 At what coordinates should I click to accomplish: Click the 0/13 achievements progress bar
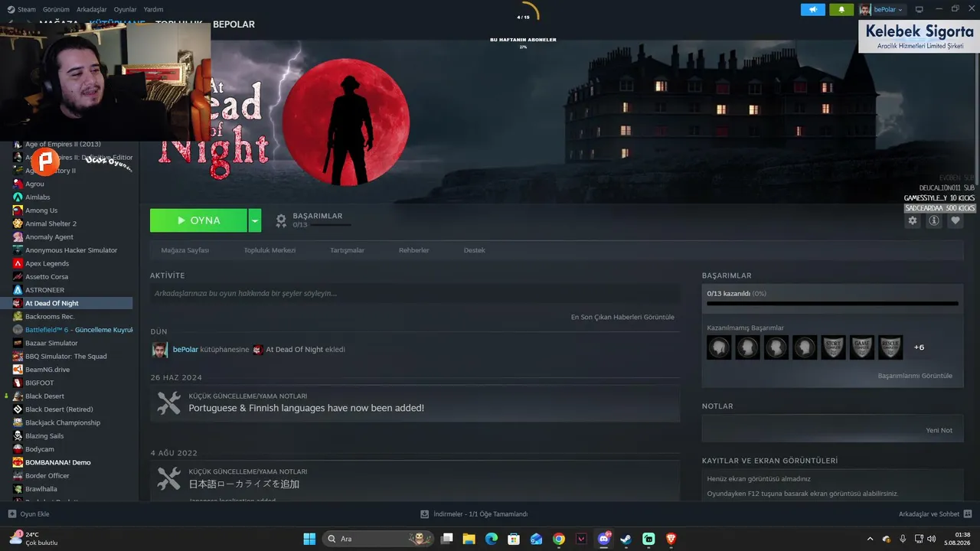click(x=832, y=304)
